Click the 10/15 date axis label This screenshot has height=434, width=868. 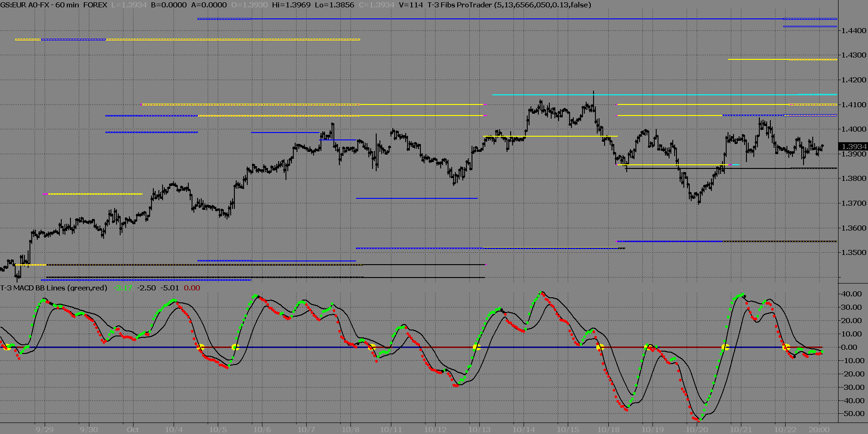(568, 429)
